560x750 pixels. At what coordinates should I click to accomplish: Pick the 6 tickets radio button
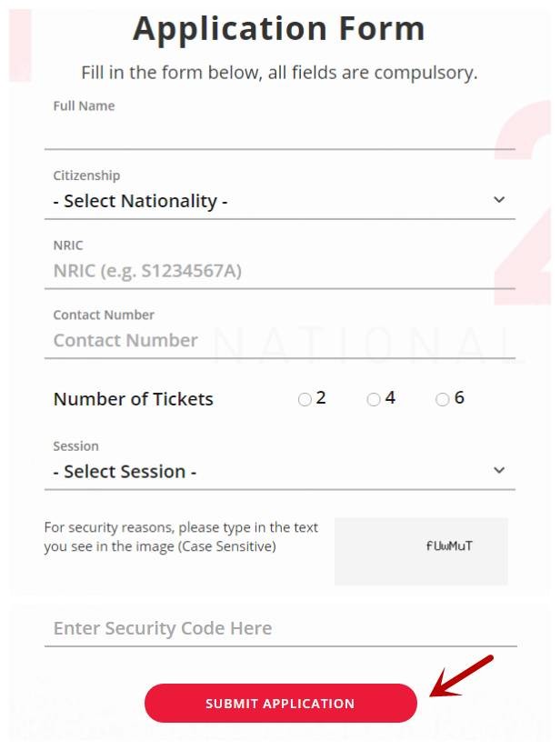443,399
